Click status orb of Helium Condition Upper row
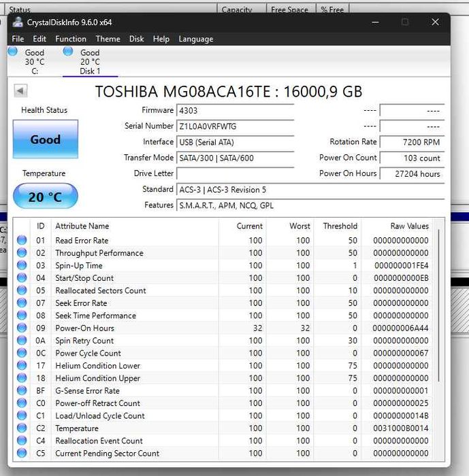 pyautogui.click(x=22, y=378)
